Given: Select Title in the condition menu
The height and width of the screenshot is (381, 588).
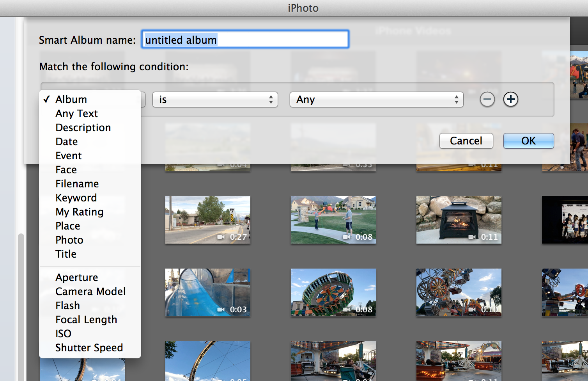Looking at the screenshot, I should pos(90,254).
